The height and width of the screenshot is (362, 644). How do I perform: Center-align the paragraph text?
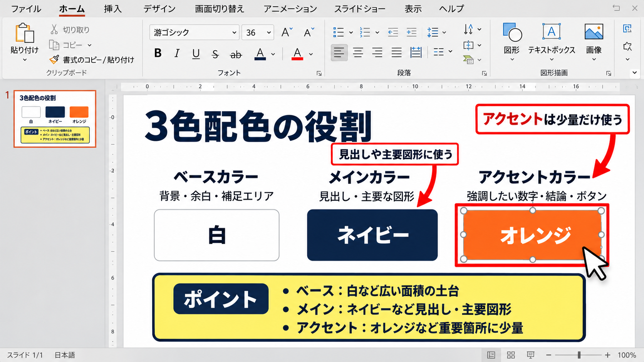[358, 52]
